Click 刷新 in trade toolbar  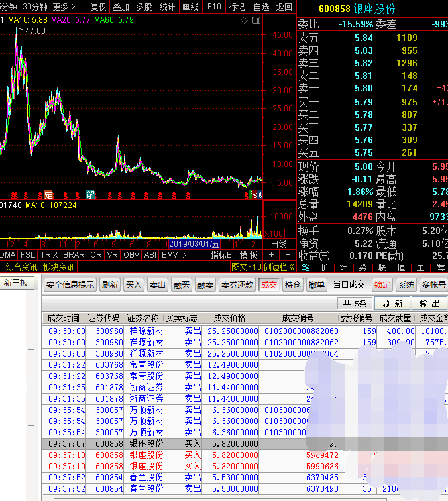pos(110,285)
